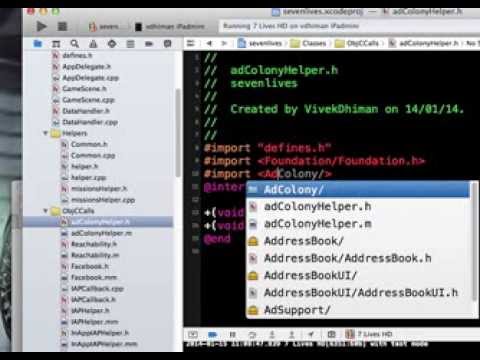
Task: Open the Project navigator folder icon
Action: coord(38,43)
